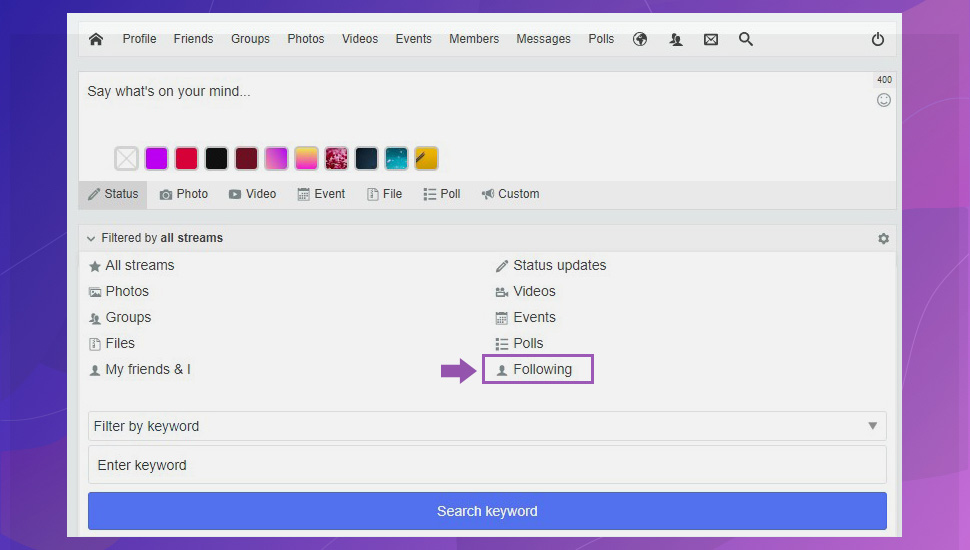Pick the pink-purple gradient swatch
Screen dimensions: 970x550
click(277, 158)
